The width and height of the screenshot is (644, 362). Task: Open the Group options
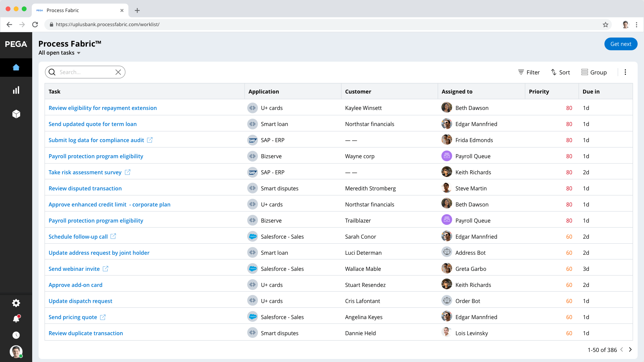point(594,72)
